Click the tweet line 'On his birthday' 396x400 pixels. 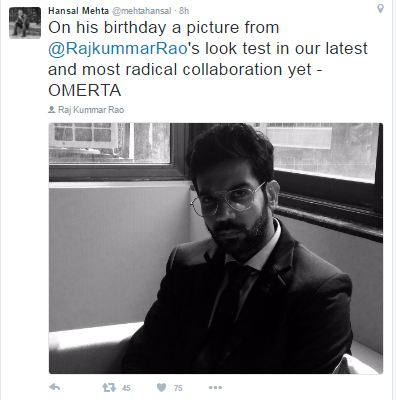pos(108,28)
